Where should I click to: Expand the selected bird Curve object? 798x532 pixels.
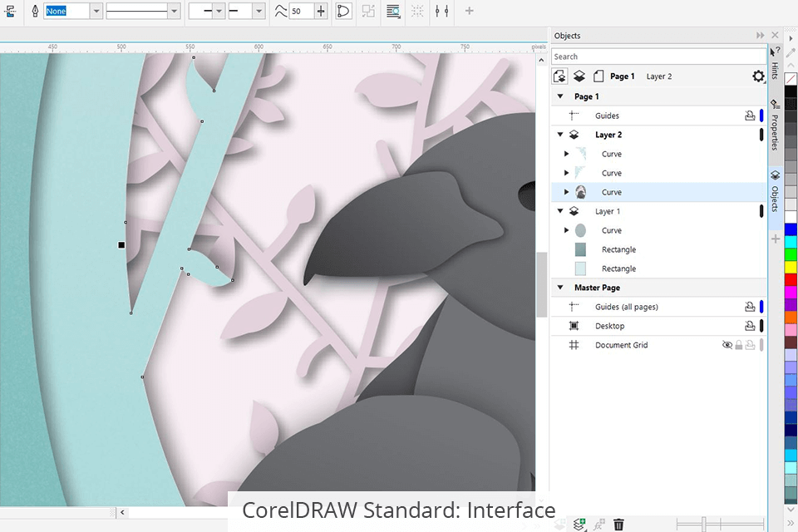(566, 192)
